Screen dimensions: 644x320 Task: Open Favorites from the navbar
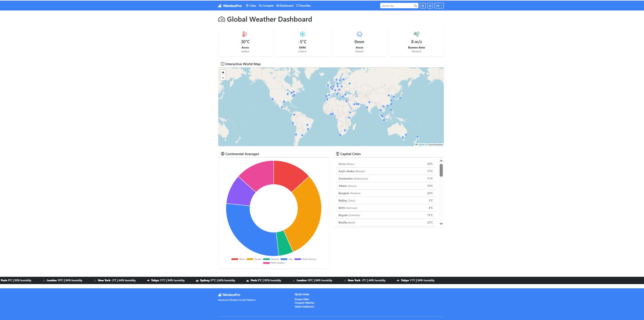tap(303, 6)
